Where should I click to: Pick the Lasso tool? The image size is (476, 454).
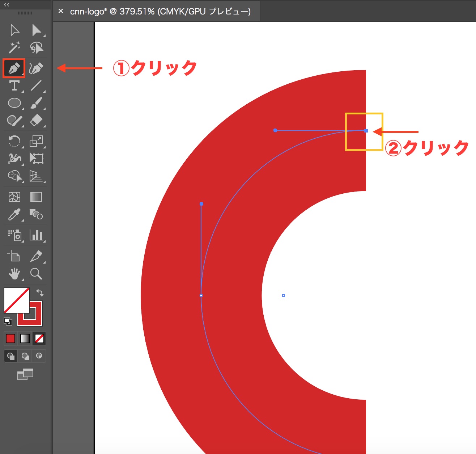click(36, 47)
